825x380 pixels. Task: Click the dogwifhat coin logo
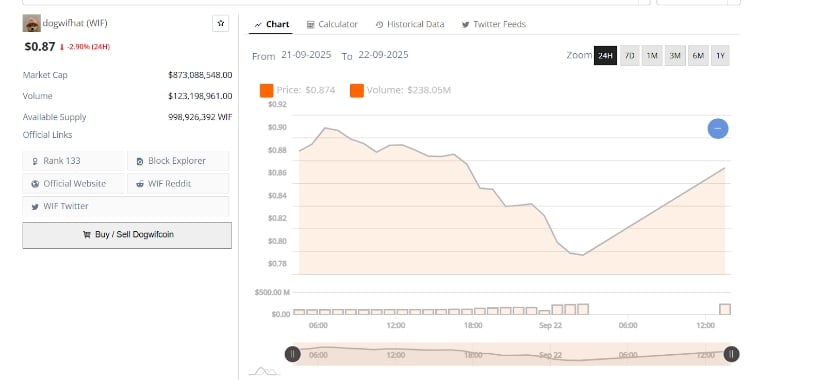click(32, 23)
